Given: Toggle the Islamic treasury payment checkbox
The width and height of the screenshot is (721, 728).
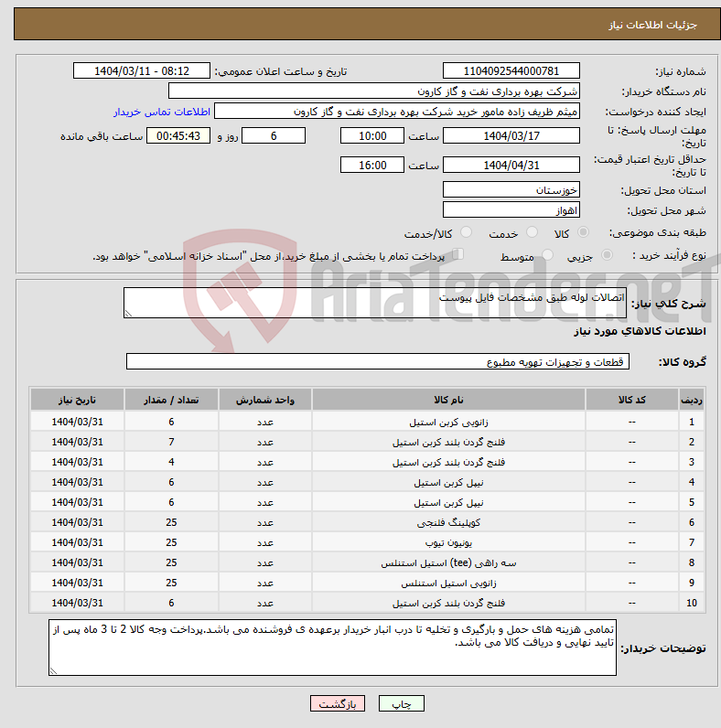Looking at the screenshot, I should (x=458, y=254).
